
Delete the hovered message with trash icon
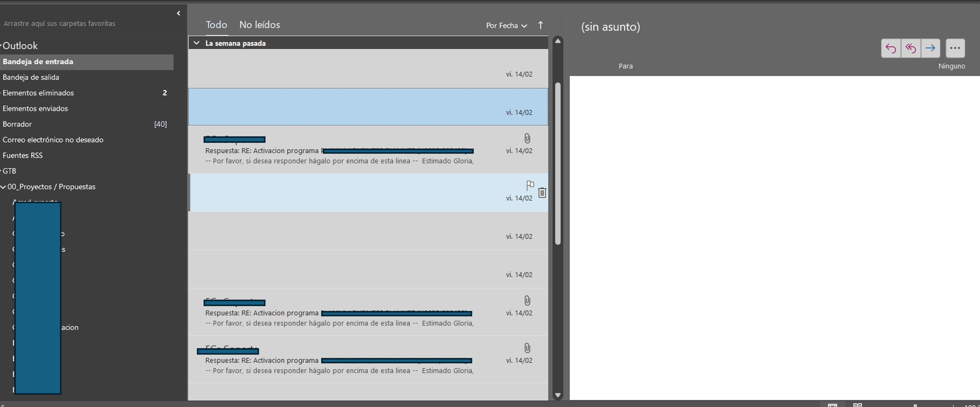(542, 193)
